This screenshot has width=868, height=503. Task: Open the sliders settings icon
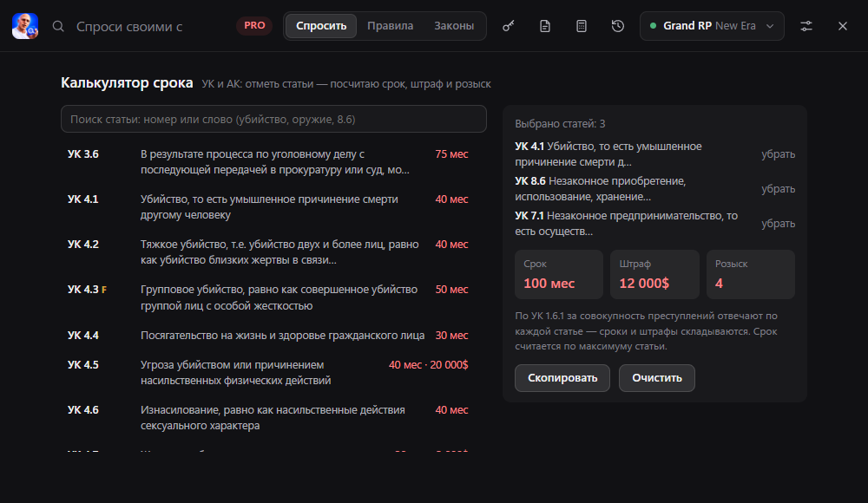806,26
